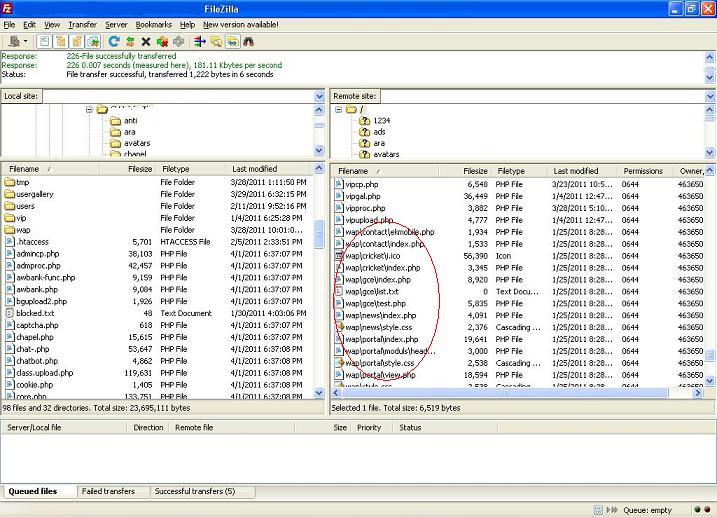717x517 pixels.
Task: Cancel current operation with X icon
Action: coord(146,42)
